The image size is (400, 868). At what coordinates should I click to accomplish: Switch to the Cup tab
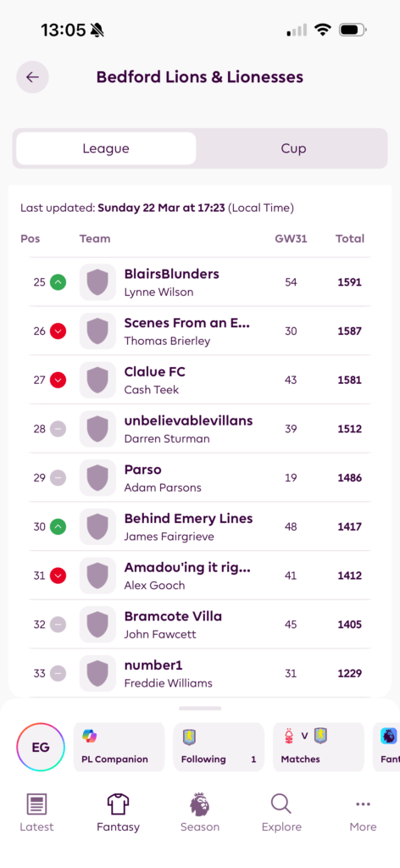coord(292,148)
